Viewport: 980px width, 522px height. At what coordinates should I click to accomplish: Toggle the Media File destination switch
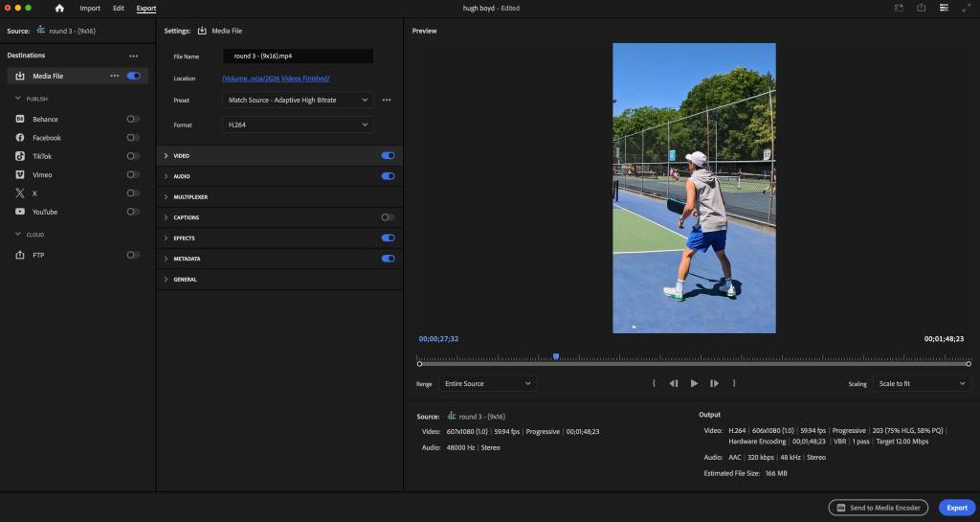[x=134, y=76]
